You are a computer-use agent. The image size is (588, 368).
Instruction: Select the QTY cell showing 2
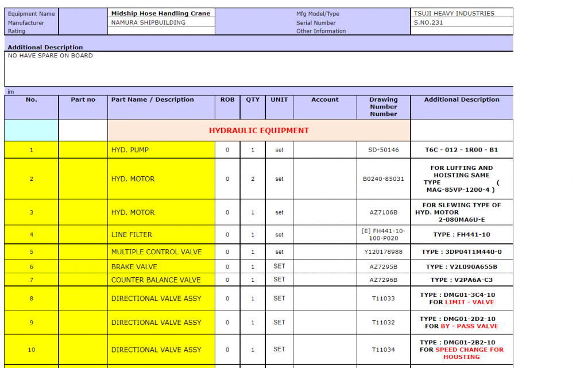253,179
